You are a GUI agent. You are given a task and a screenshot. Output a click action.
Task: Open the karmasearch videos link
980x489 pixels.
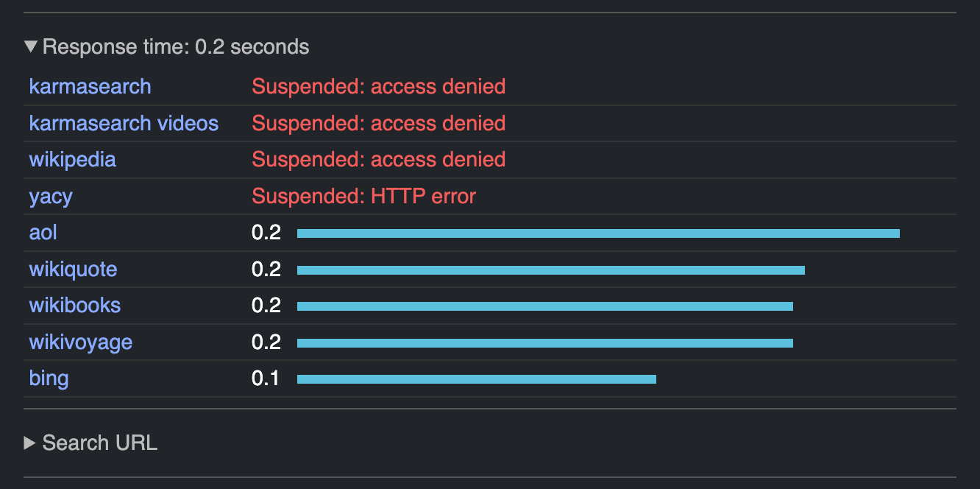tap(124, 123)
